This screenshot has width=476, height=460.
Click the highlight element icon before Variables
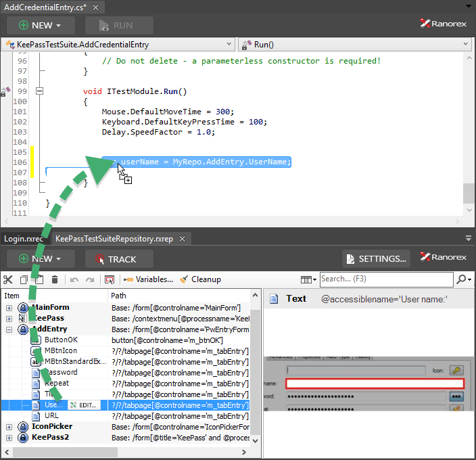pos(110,279)
